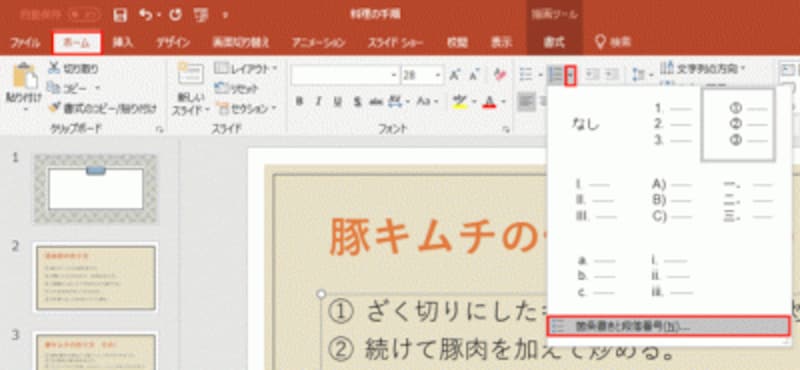The image size is (800, 370).
Task: Open the セクション section dropdown
Action: click(x=246, y=108)
